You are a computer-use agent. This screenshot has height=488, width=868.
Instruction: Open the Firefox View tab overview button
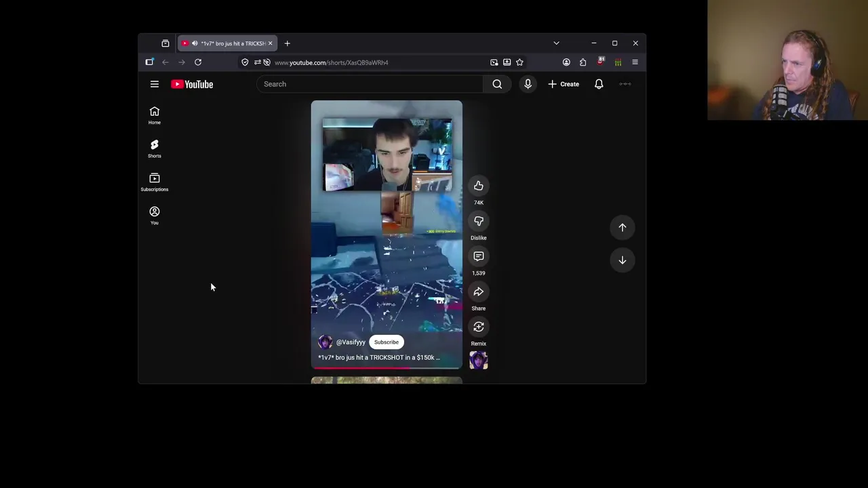point(165,43)
